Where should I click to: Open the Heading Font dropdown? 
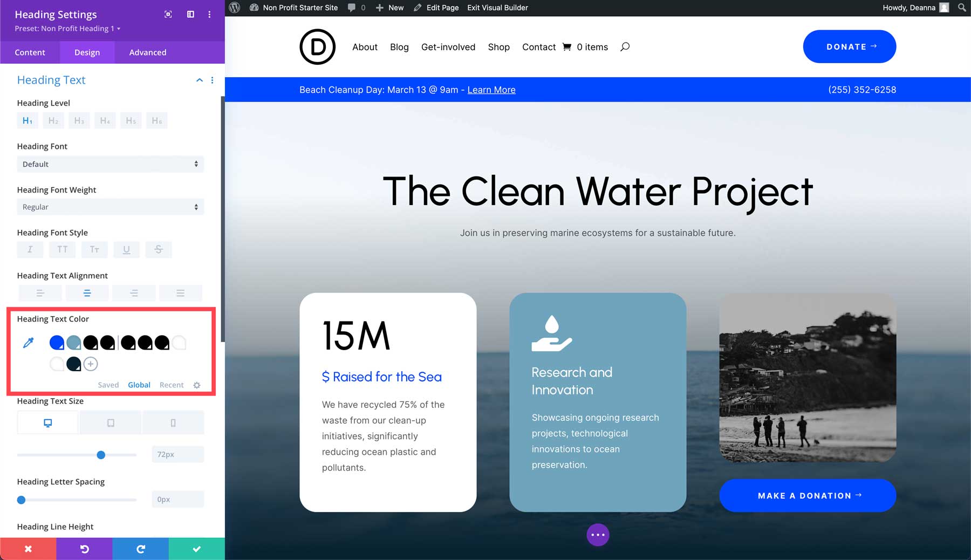coord(110,164)
